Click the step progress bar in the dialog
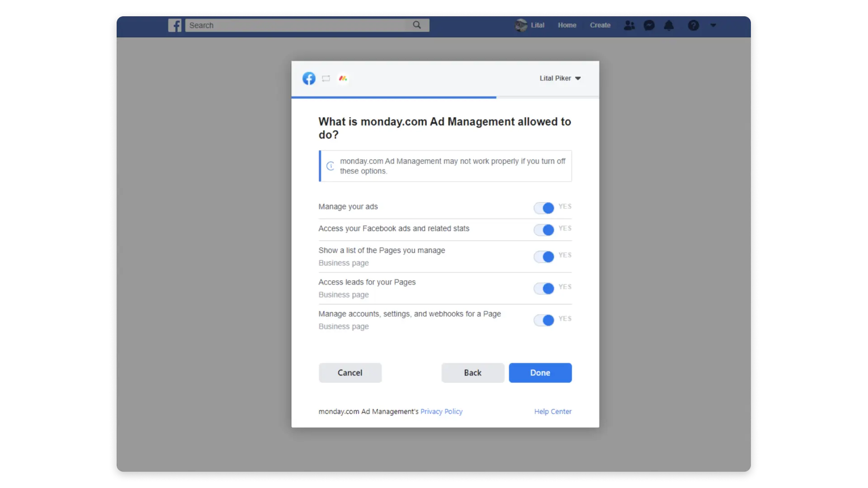Viewport: 868px width, 488px height. point(445,97)
